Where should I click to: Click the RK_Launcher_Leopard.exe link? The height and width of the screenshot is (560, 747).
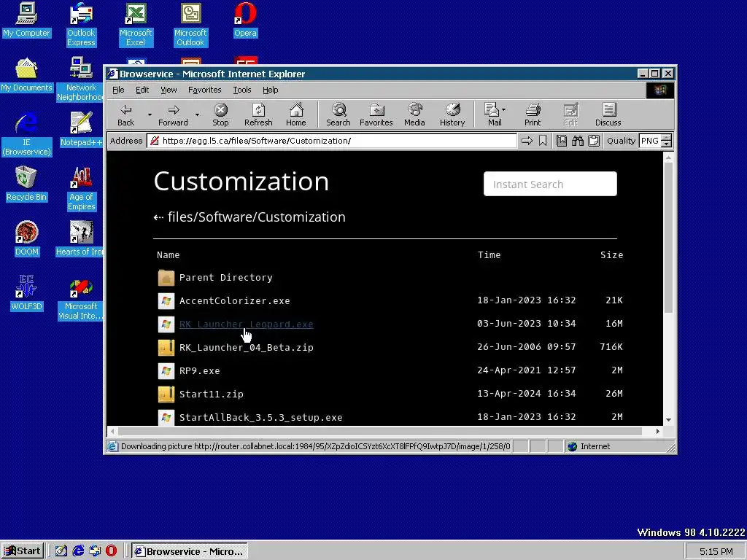pyautogui.click(x=247, y=324)
